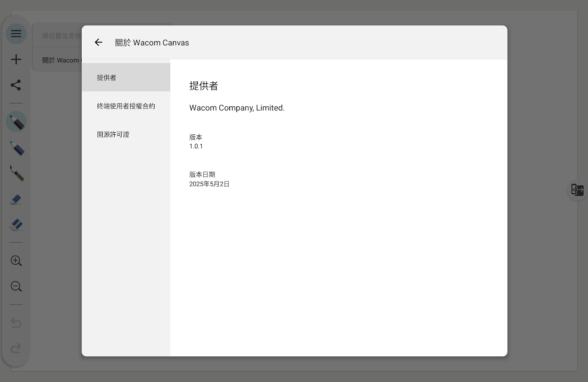The width and height of the screenshot is (588, 382).
Task: Click the zoom in magnifier
Action: (16, 261)
